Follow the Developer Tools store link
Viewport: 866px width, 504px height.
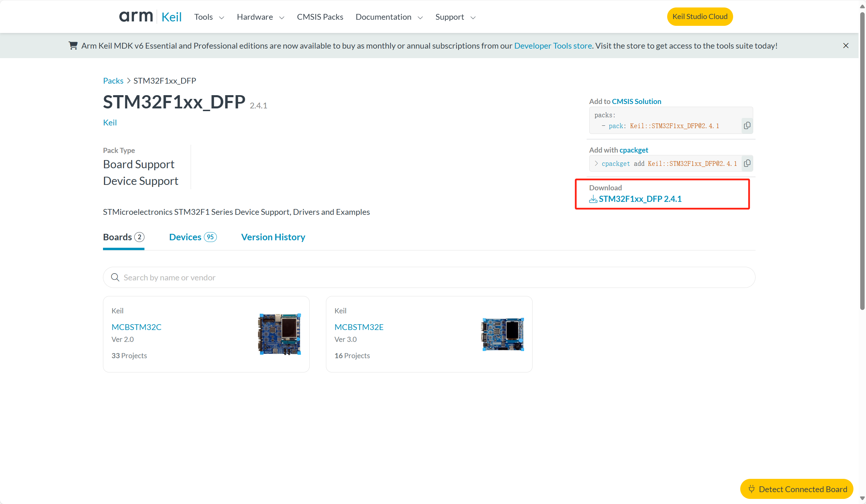[x=553, y=46]
